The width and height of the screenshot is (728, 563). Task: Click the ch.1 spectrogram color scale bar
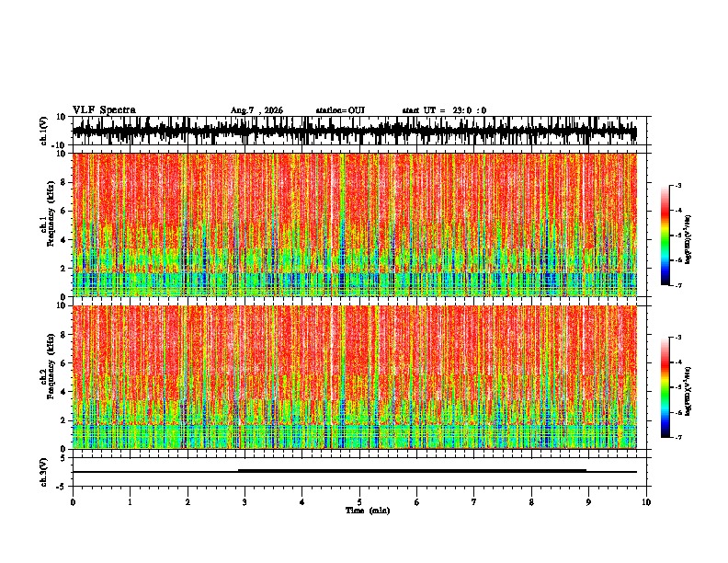pyautogui.click(x=665, y=236)
